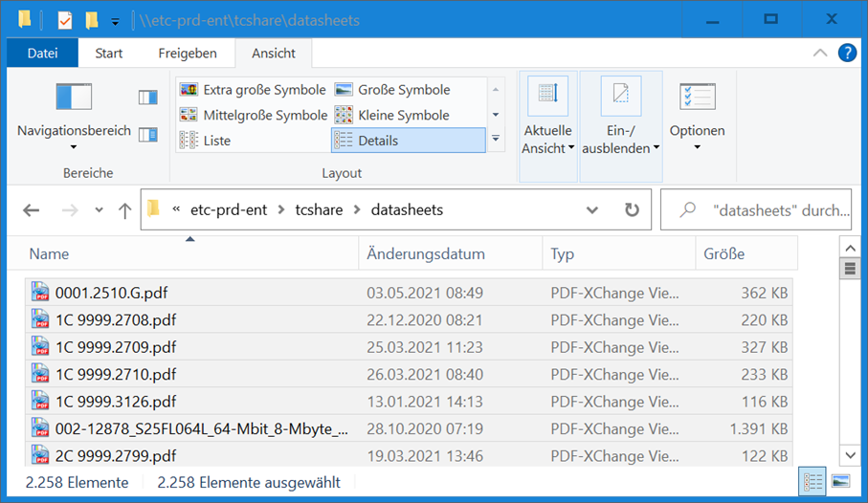Open the Optionen folder options icon
Viewport: 868px width, 503px height.
click(697, 98)
